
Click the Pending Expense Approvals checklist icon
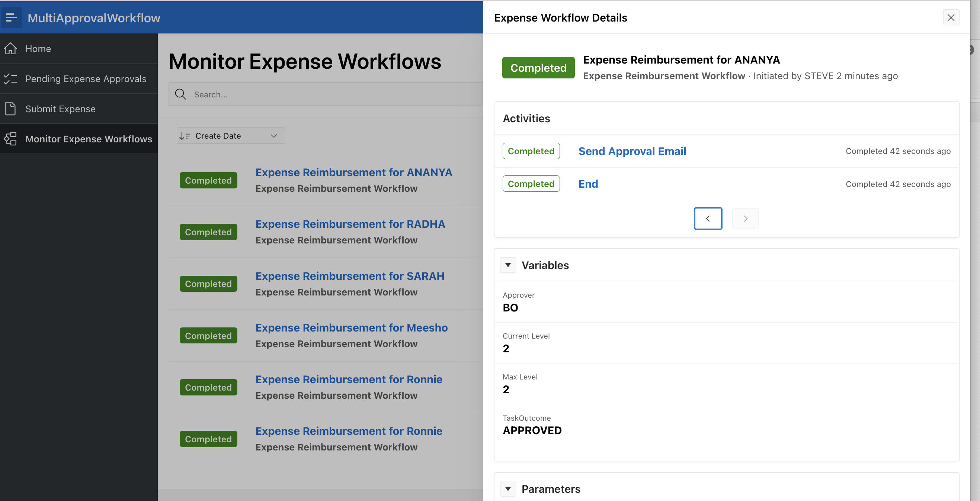pos(11,79)
